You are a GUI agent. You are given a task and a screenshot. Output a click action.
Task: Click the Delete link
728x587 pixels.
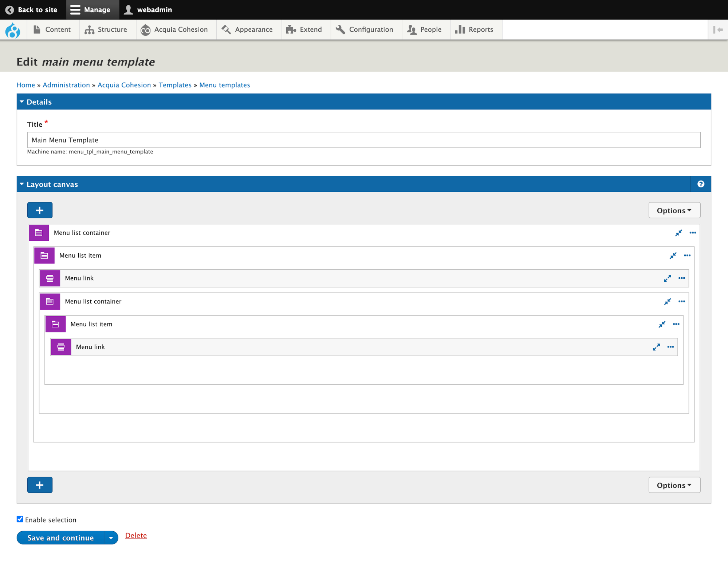[135, 535]
